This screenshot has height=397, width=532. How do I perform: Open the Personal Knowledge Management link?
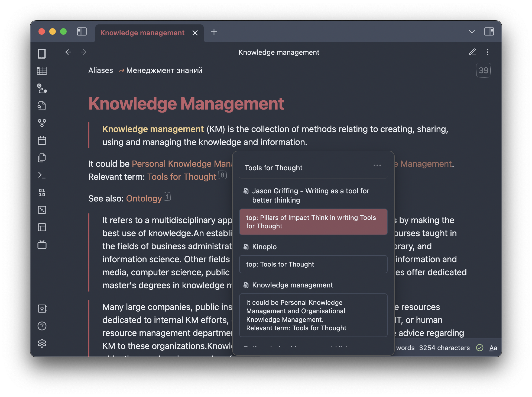pos(182,164)
